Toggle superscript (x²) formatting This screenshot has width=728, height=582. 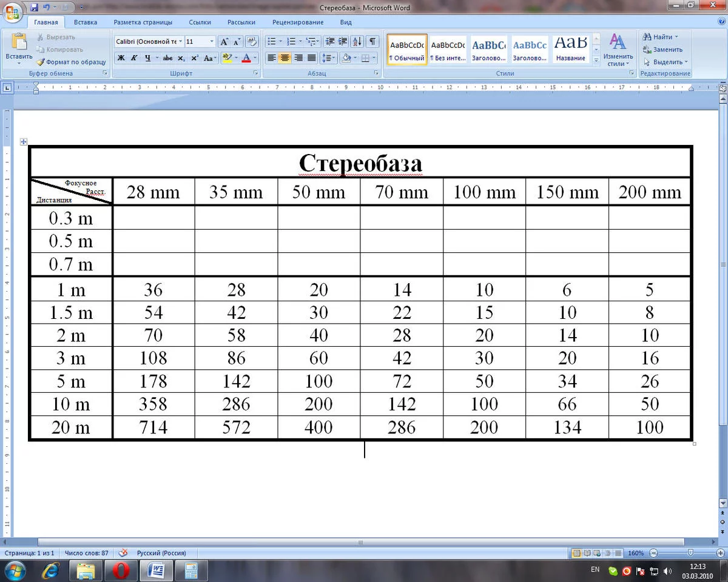pos(194,58)
